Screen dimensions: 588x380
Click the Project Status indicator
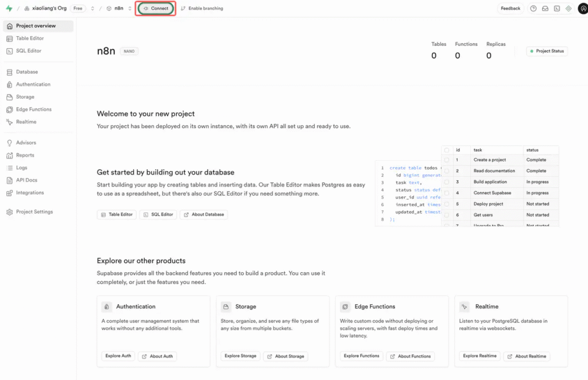coord(547,51)
